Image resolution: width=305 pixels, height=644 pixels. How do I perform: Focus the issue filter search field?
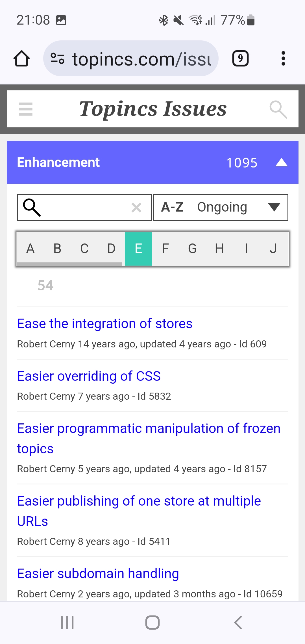pos(85,208)
